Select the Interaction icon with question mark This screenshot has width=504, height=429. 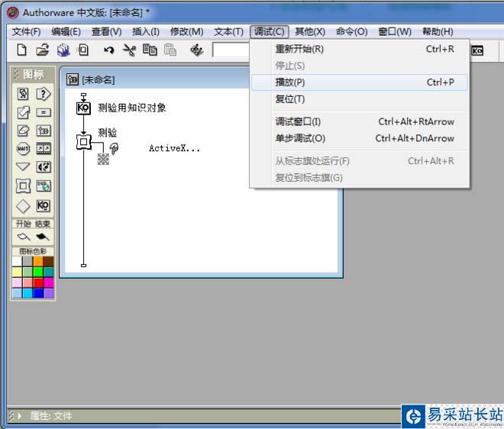click(44, 94)
